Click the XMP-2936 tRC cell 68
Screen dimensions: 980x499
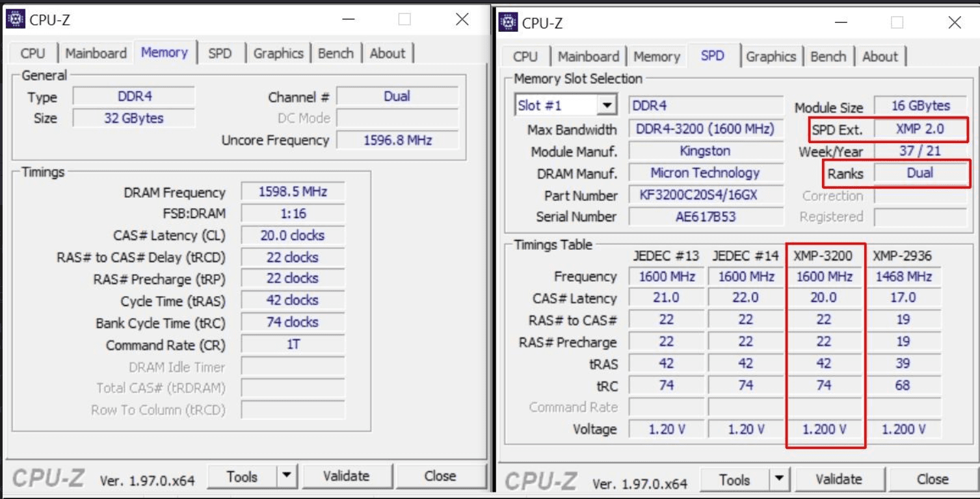click(903, 386)
